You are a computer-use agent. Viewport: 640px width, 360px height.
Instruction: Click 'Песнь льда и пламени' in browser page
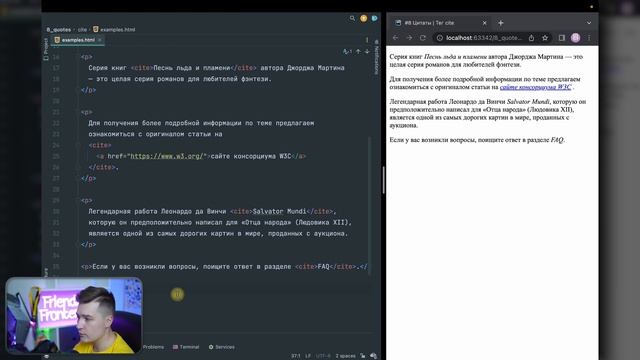pyautogui.click(x=455, y=57)
